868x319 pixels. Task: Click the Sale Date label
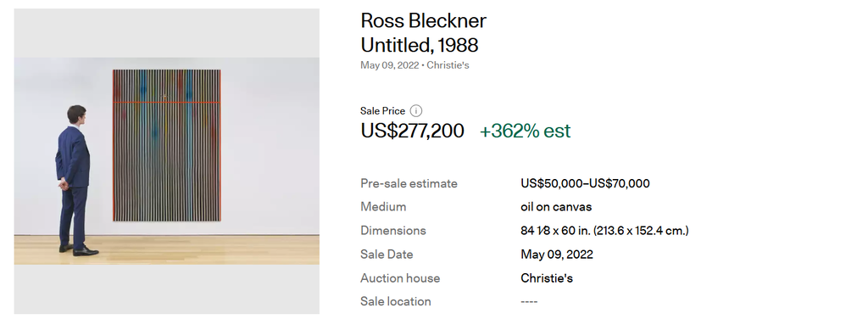[x=387, y=255]
